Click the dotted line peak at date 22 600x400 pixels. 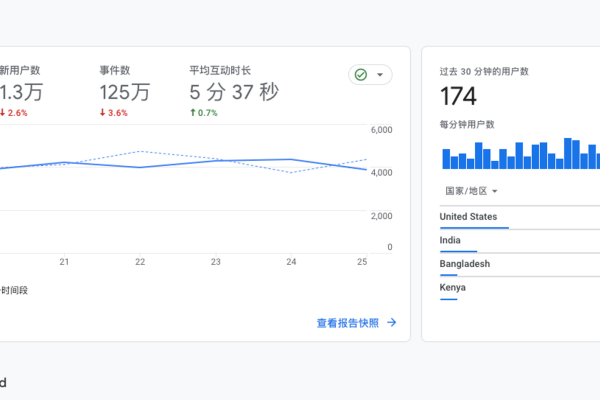tap(140, 152)
